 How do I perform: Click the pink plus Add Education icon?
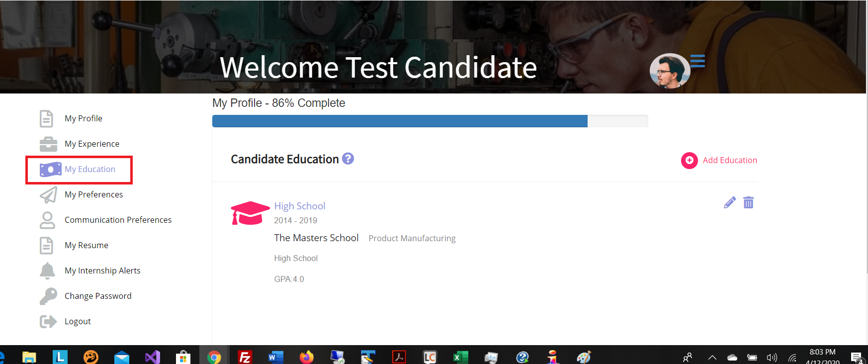[689, 160]
